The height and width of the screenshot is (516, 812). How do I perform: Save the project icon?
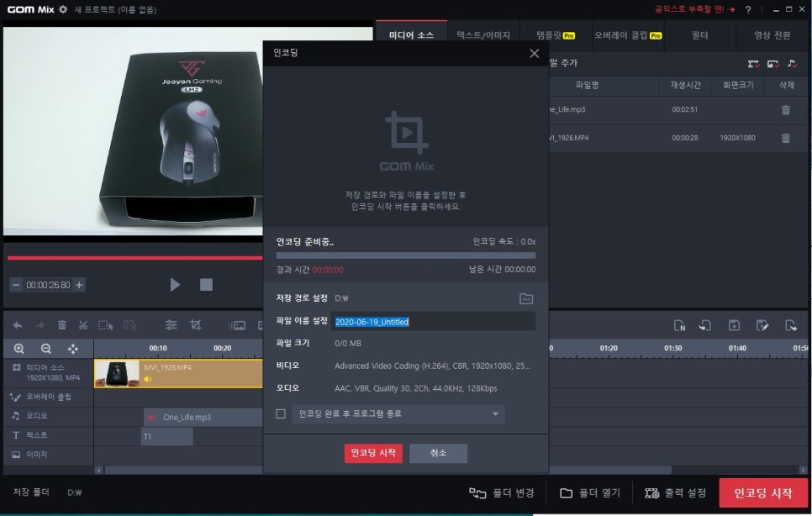pos(734,325)
